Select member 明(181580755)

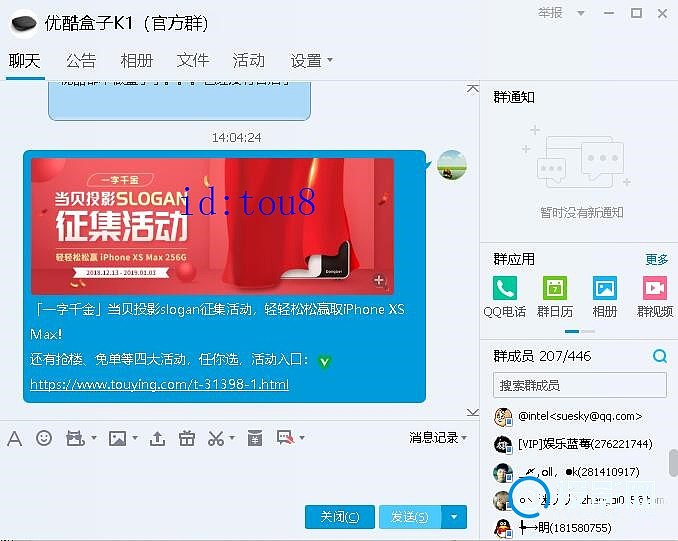(x=565, y=528)
